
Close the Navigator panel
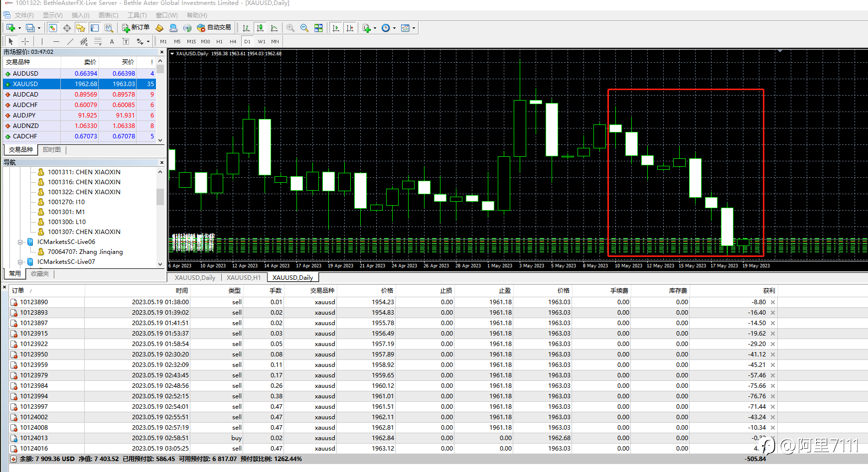pyautogui.click(x=162, y=162)
